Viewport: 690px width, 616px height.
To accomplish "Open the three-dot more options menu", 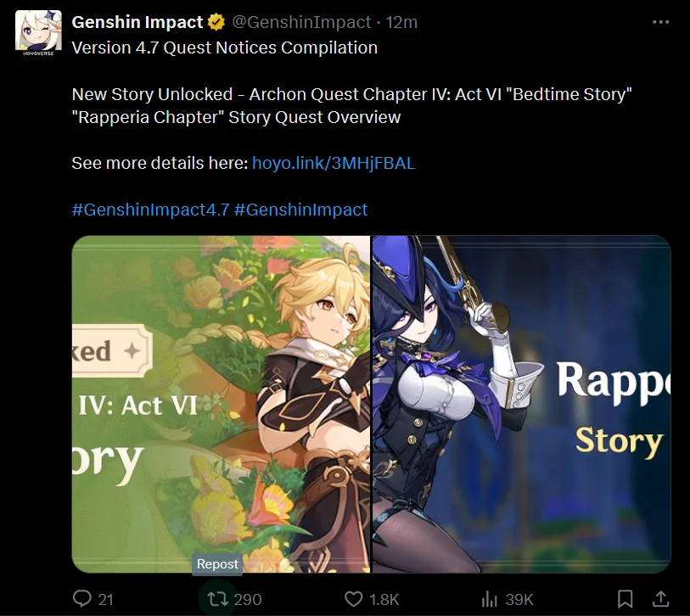I will coord(660,22).
